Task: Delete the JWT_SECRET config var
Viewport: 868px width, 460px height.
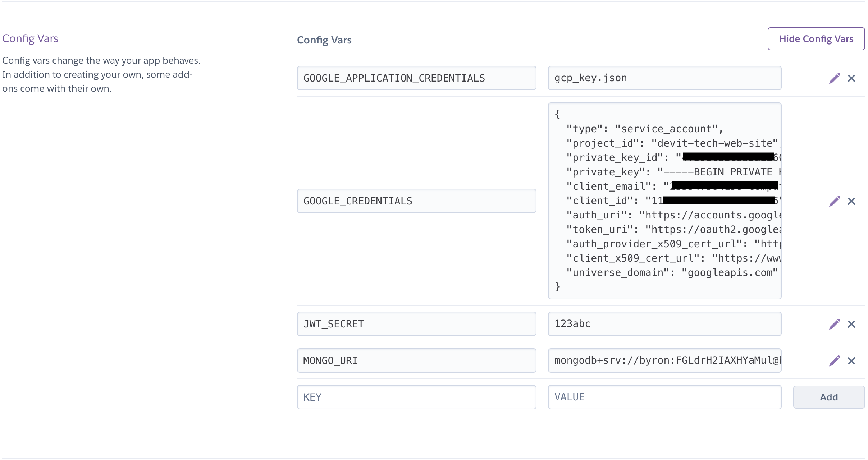Action: [851, 324]
